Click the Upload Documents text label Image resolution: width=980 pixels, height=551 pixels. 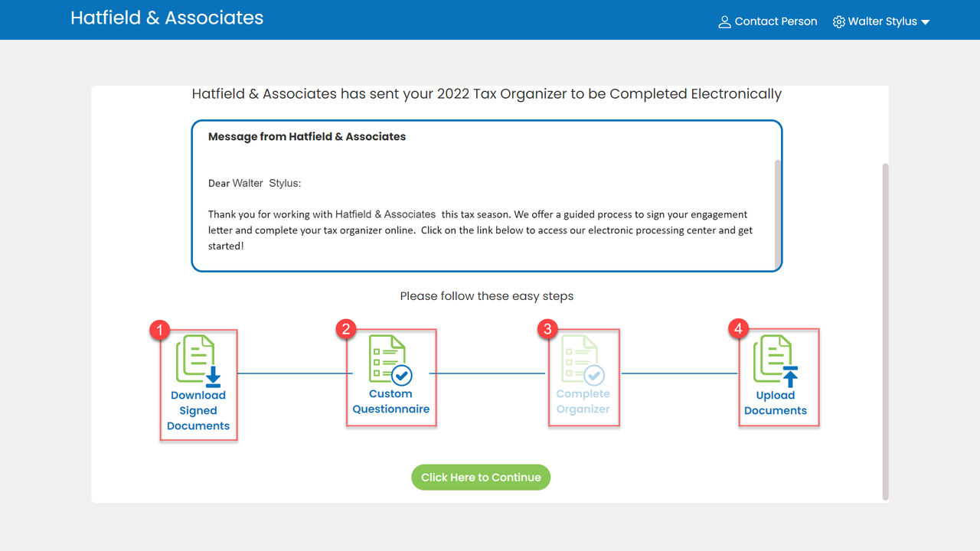776,403
